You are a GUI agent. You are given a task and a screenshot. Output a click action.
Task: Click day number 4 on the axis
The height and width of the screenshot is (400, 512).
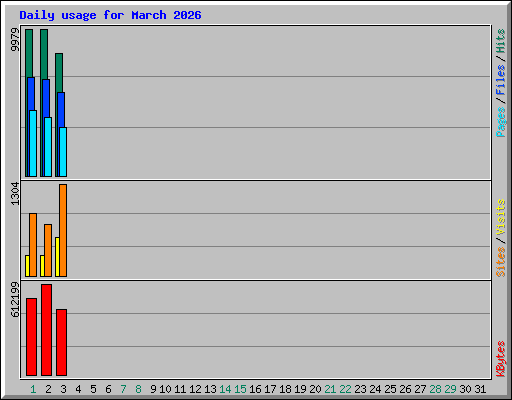coord(78,389)
